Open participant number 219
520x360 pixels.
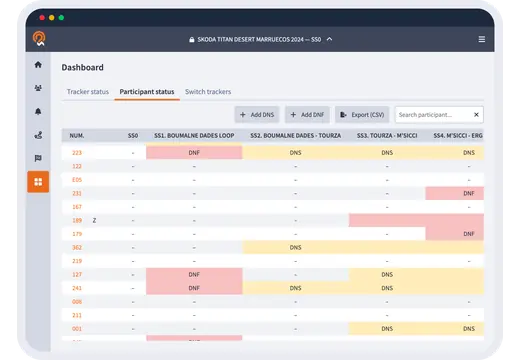(77, 261)
